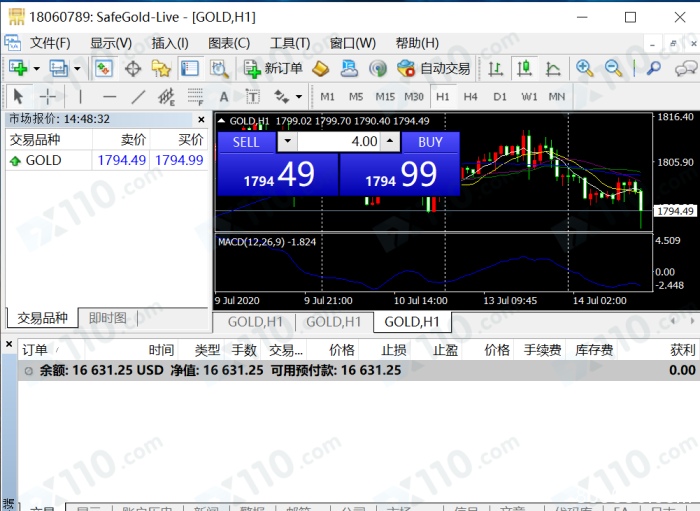Open the 窗口(W) menu
700x511 pixels.
(x=353, y=43)
